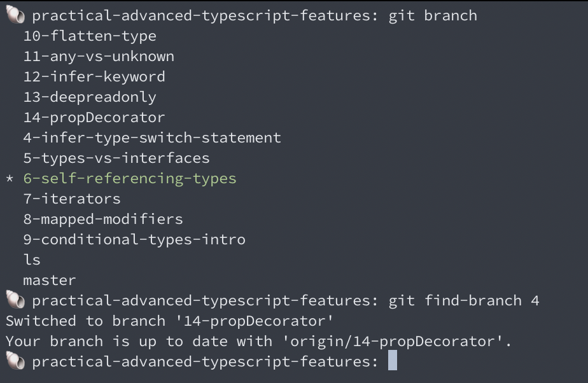Click the 7-iterators branch name
The width and height of the screenshot is (588, 383).
tap(72, 199)
